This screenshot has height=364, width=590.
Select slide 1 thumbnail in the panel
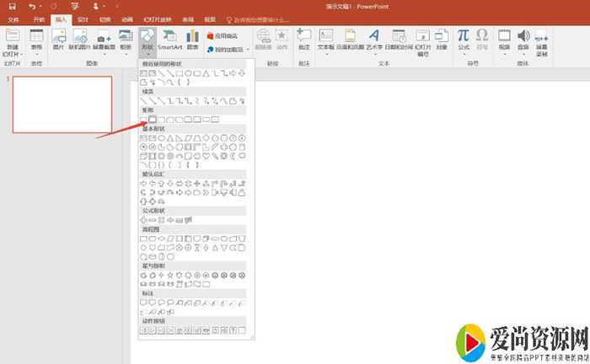[63, 105]
